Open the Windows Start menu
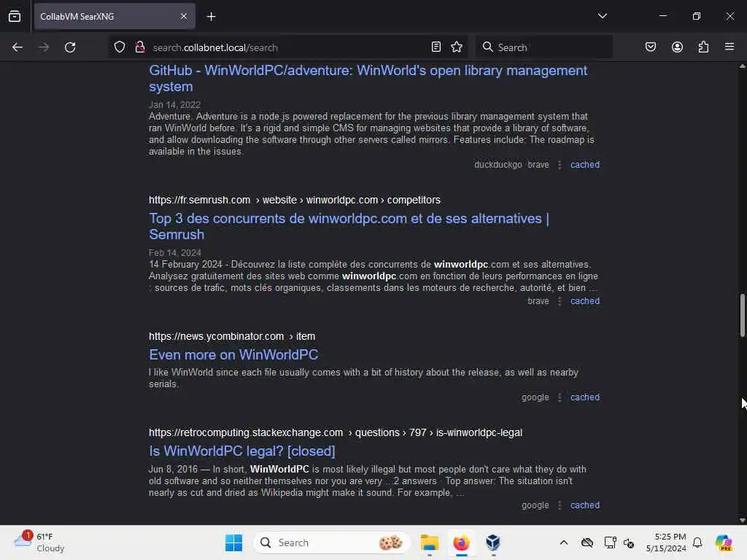The height and width of the screenshot is (560, 747). click(233, 542)
